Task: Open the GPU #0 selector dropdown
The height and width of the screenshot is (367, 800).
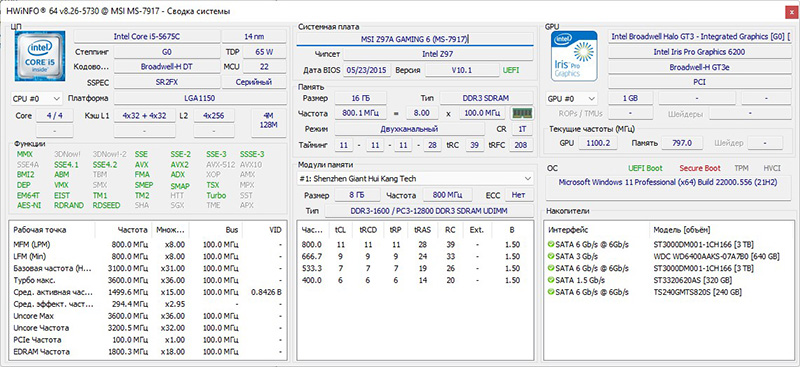Action: click(571, 99)
